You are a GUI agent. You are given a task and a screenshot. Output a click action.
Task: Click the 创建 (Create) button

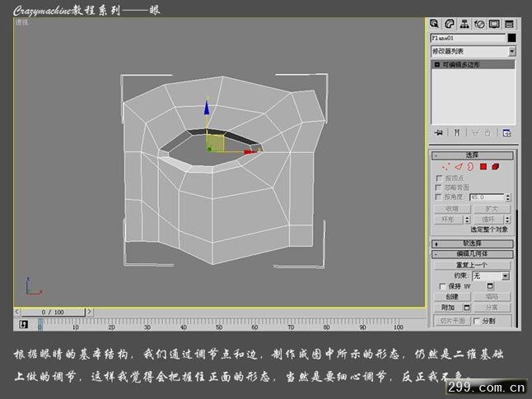[x=452, y=297]
